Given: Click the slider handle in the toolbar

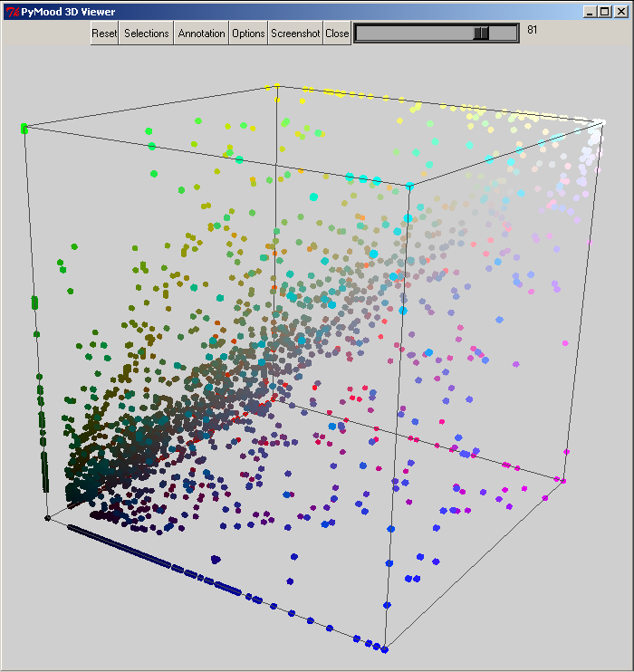Looking at the screenshot, I should coord(481,33).
